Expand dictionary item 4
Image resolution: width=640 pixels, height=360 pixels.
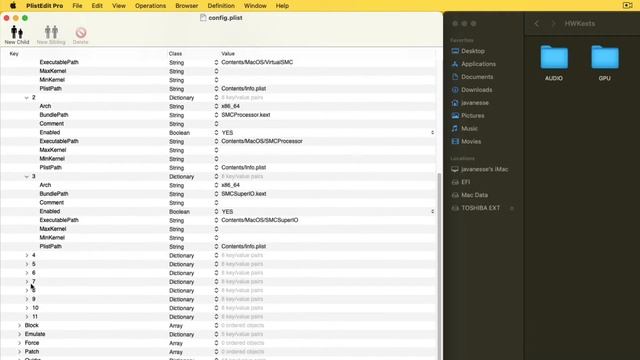(x=27, y=256)
